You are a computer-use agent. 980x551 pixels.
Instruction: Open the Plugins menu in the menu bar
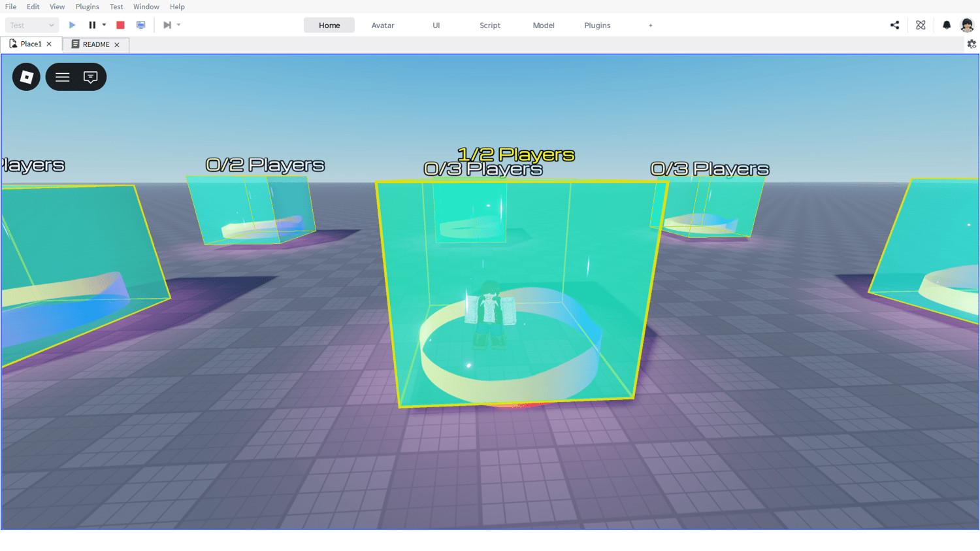tap(87, 7)
